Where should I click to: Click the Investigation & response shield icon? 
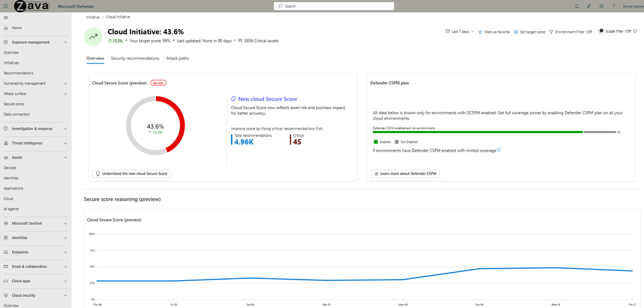pyautogui.click(x=6, y=128)
